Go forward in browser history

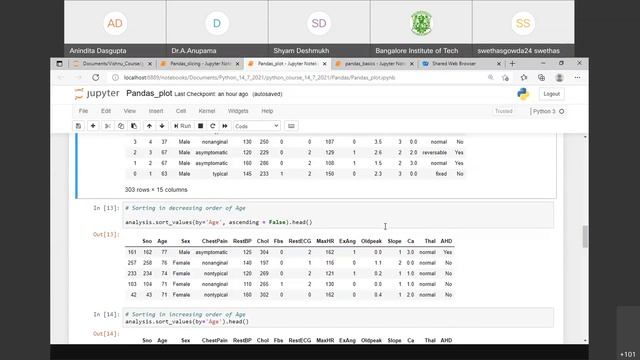78,78
